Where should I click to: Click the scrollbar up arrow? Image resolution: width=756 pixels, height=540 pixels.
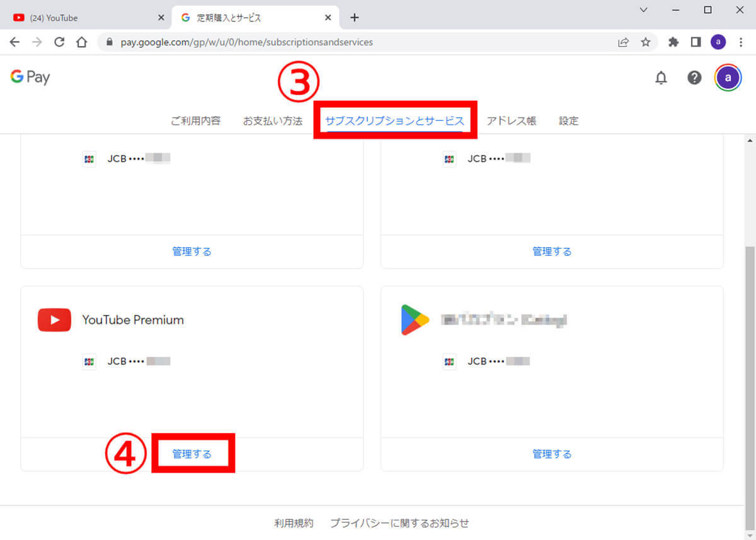(x=750, y=140)
